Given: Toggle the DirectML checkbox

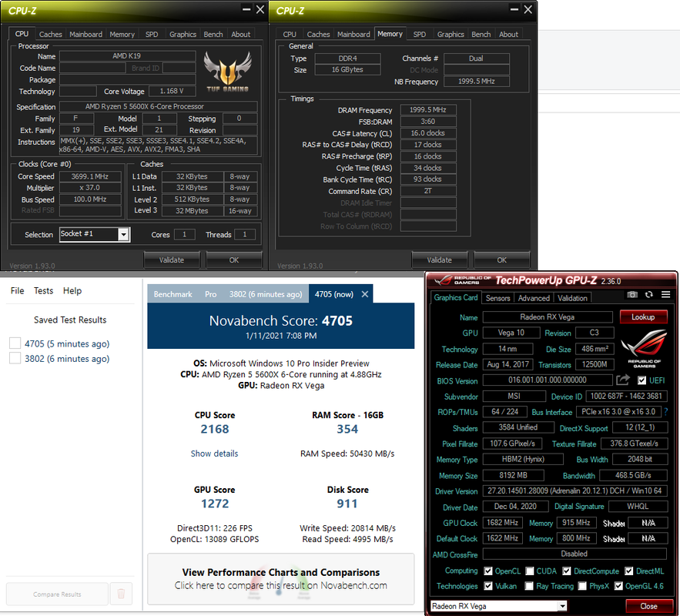Looking at the screenshot, I should coord(629,571).
